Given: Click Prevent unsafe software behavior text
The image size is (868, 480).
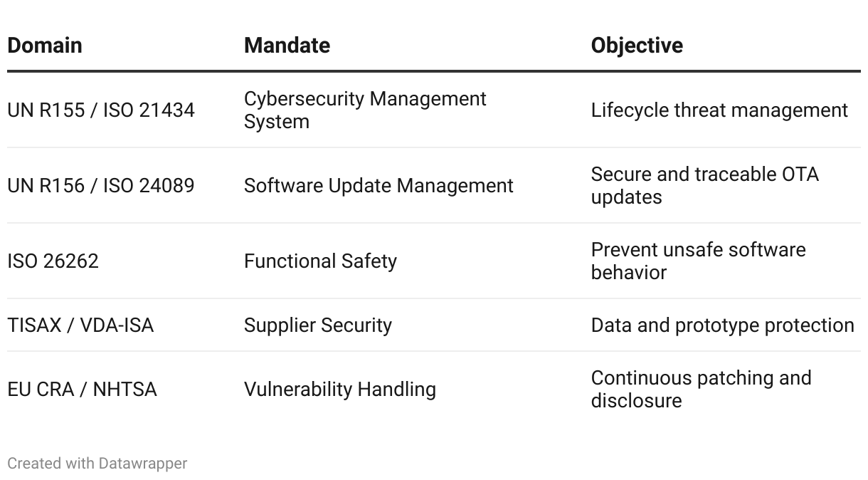Looking at the screenshot, I should pos(699,261).
